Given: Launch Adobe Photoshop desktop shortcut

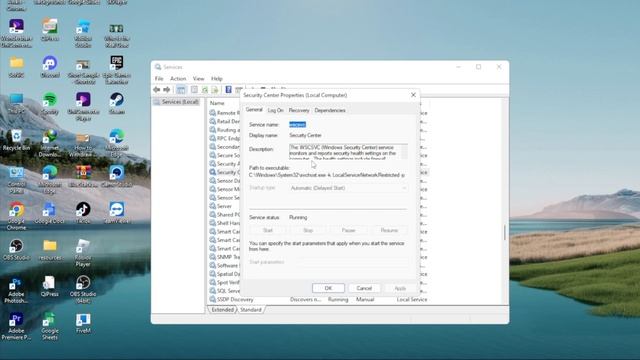Looking at the screenshot, I should coord(16,289).
